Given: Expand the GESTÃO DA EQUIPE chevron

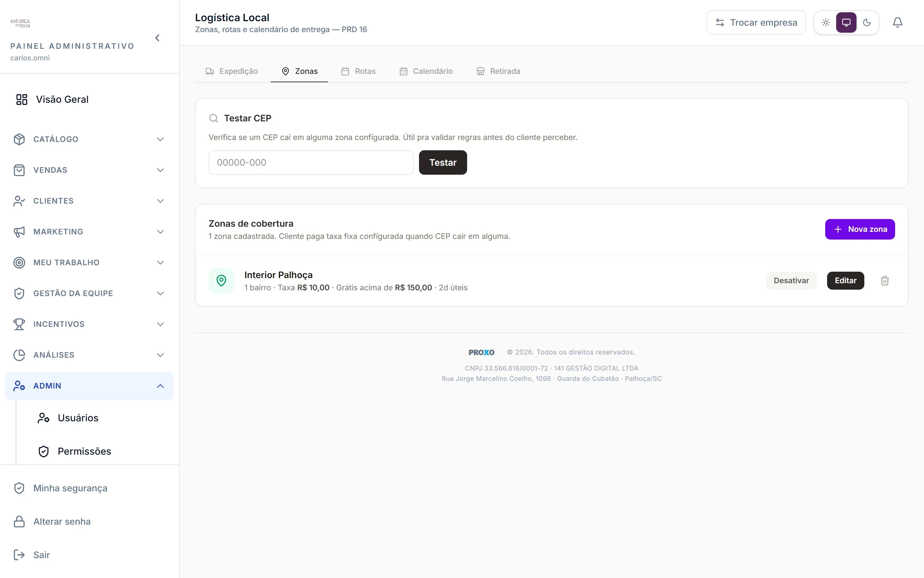Looking at the screenshot, I should pos(160,293).
